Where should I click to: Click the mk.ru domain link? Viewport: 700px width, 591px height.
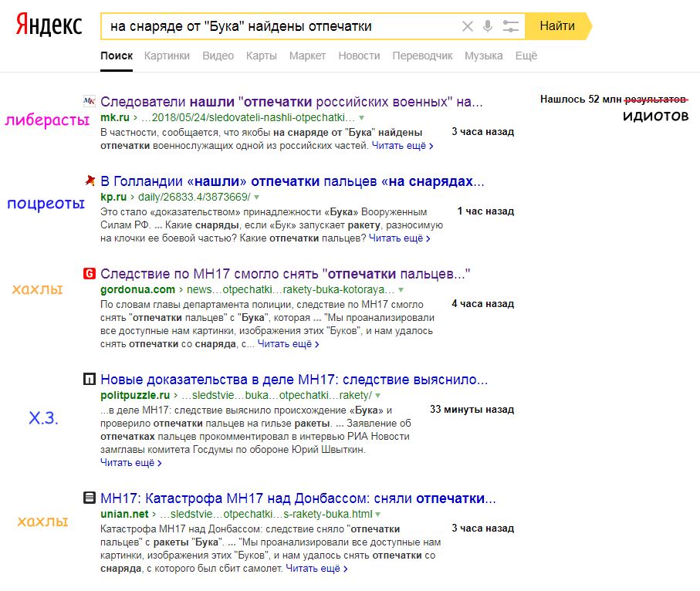click(115, 117)
